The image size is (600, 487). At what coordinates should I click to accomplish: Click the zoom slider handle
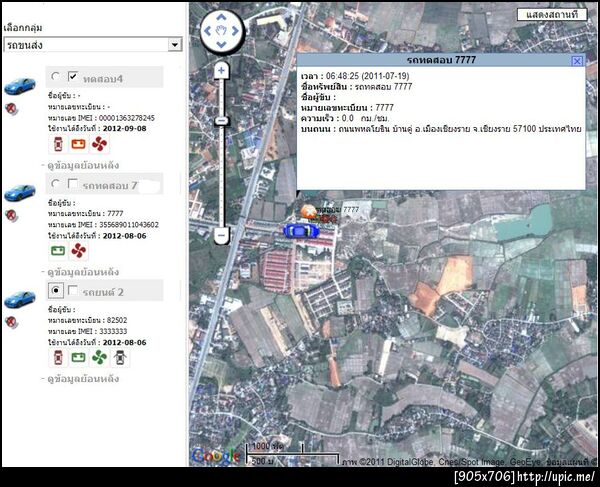tap(221, 121)
